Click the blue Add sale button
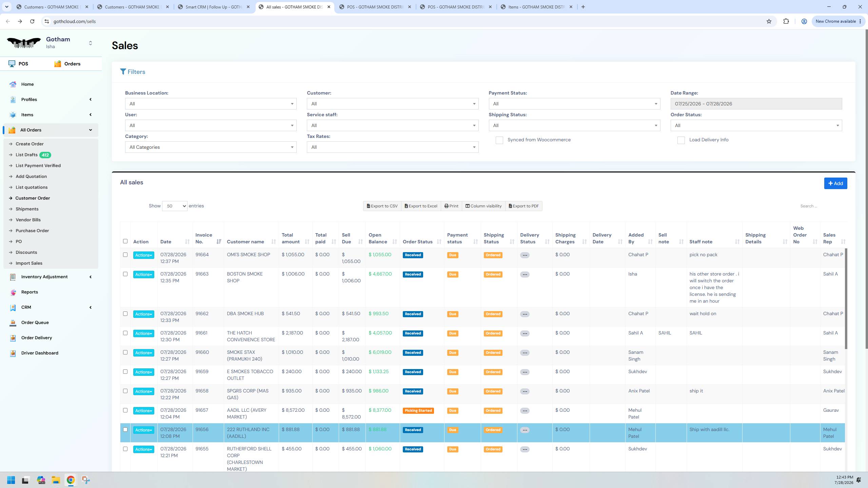The height and width of the screenshot is (488, 868). 835,183
